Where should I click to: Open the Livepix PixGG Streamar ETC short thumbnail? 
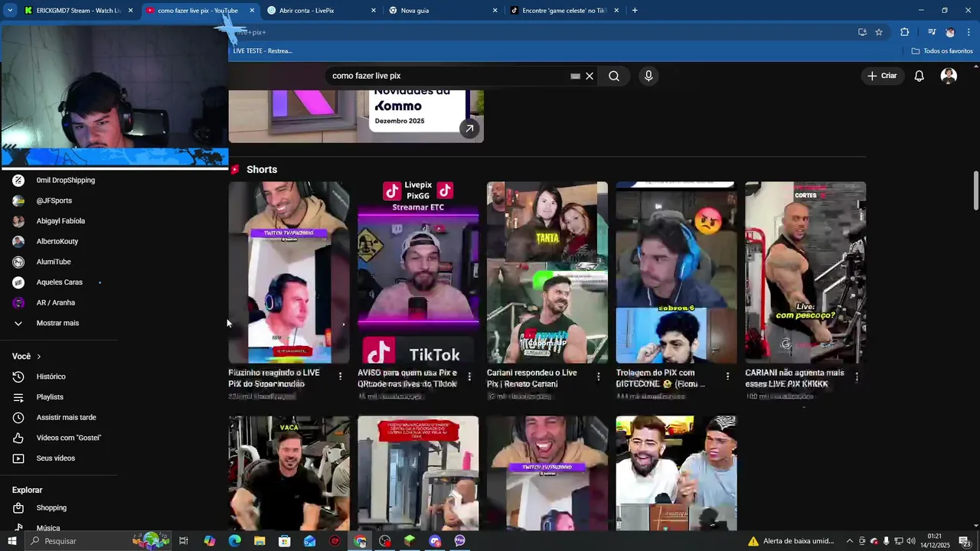[418, 272]
